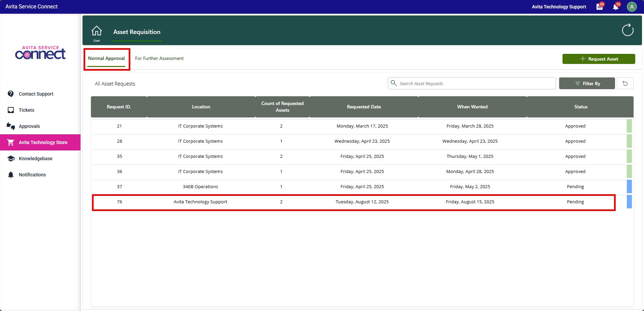The width and height of the screenshot is (644, 311).
Task: Click Approved status of request 36
Action: [575, 171]
